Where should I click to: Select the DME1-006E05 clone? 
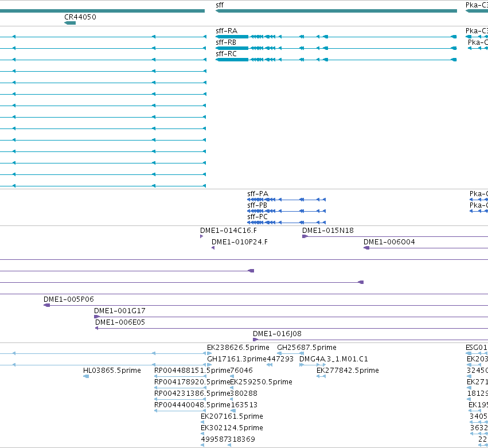click(292, 328)
